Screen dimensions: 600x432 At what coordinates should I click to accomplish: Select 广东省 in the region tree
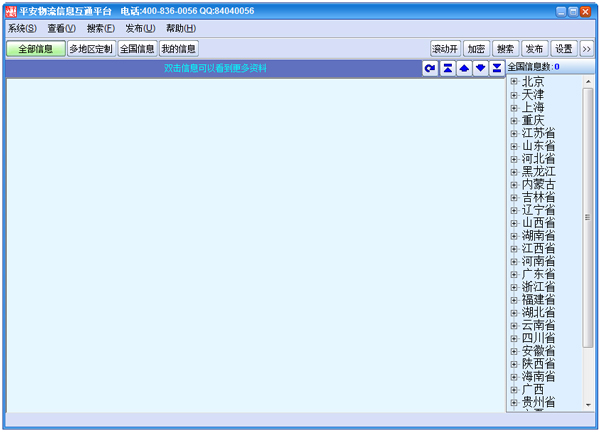coord(538,274)
